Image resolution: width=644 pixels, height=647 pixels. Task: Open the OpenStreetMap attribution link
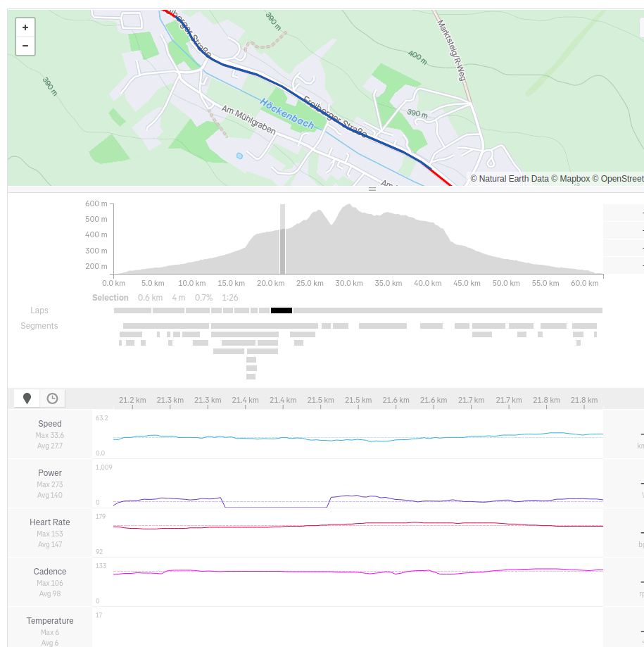click(x=621, y=179)
